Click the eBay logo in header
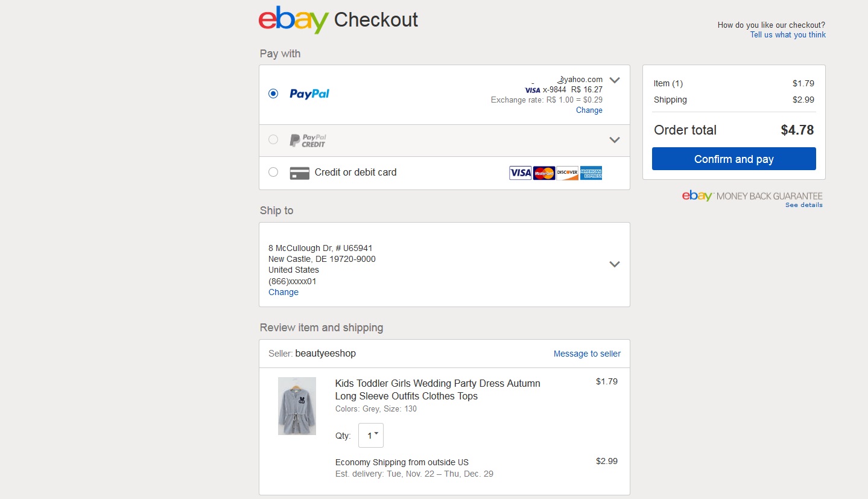Screen dimensions: 868x499 tap(293, 20)
